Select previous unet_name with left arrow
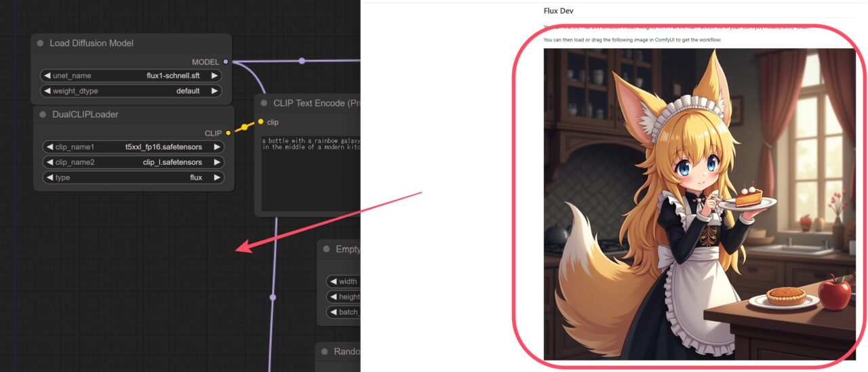 [x=47, y=75]
